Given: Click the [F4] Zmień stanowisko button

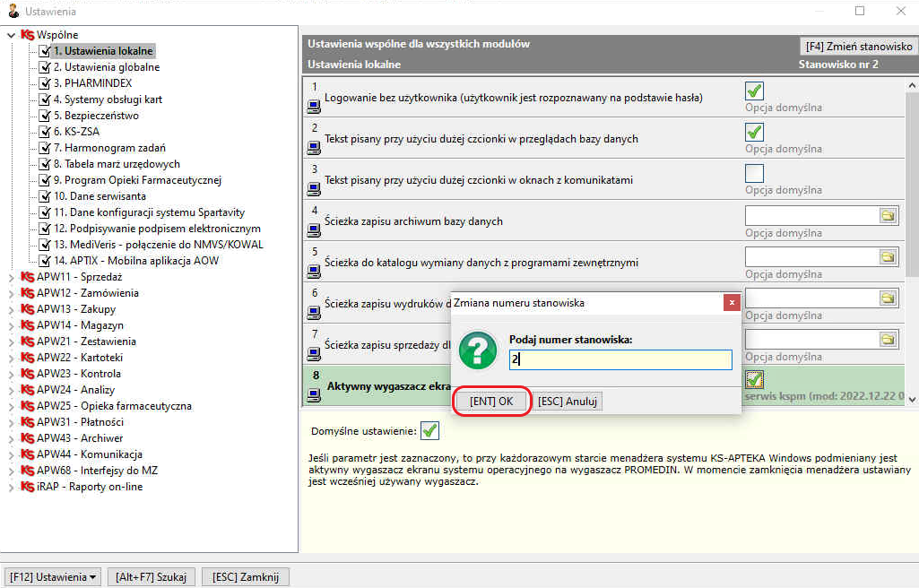Looking at the screenshot, I should pyautogui.click(x=859, y=47).
